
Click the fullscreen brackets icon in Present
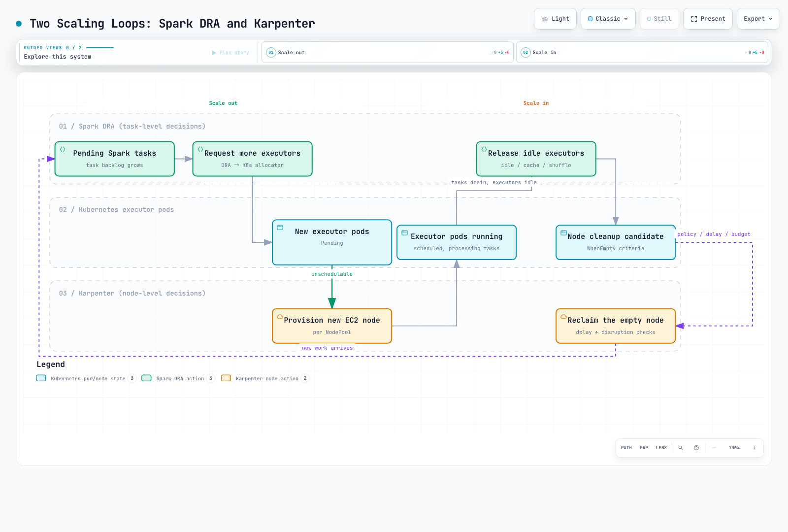pos(694,19)
